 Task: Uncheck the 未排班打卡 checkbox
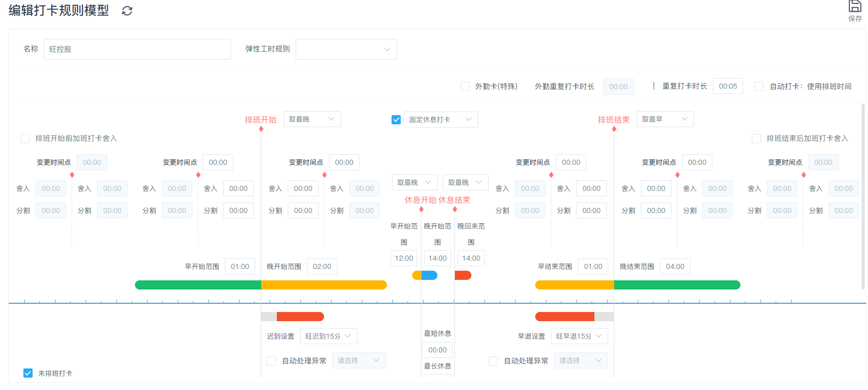coord(28,373)
